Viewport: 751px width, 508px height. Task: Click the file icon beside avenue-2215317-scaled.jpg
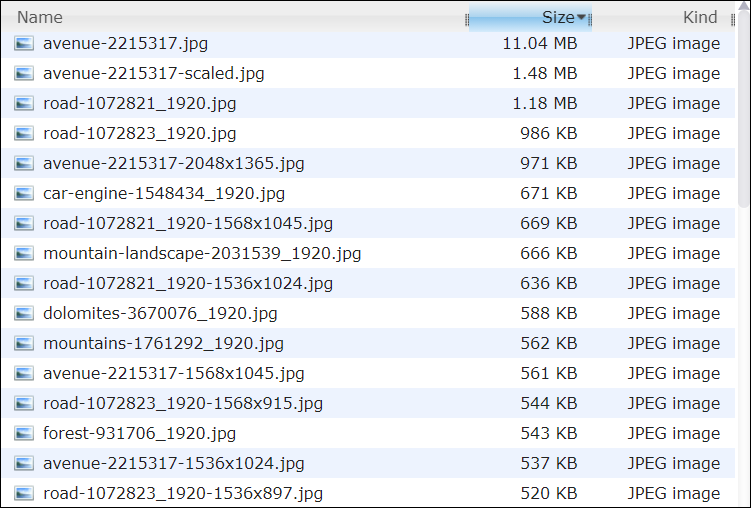click(x=24, y=73)
